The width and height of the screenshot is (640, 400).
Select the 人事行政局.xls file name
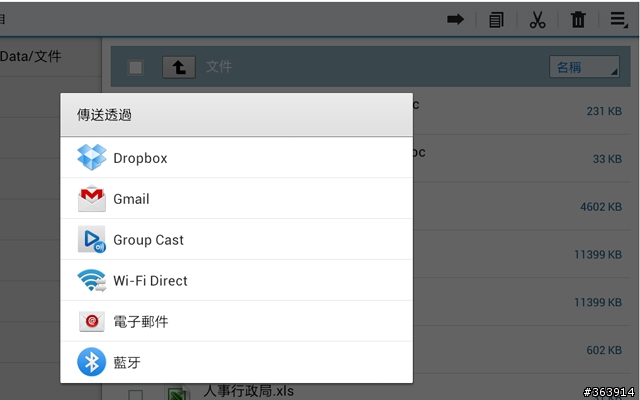pyautogui.click(x=248, y=391)
